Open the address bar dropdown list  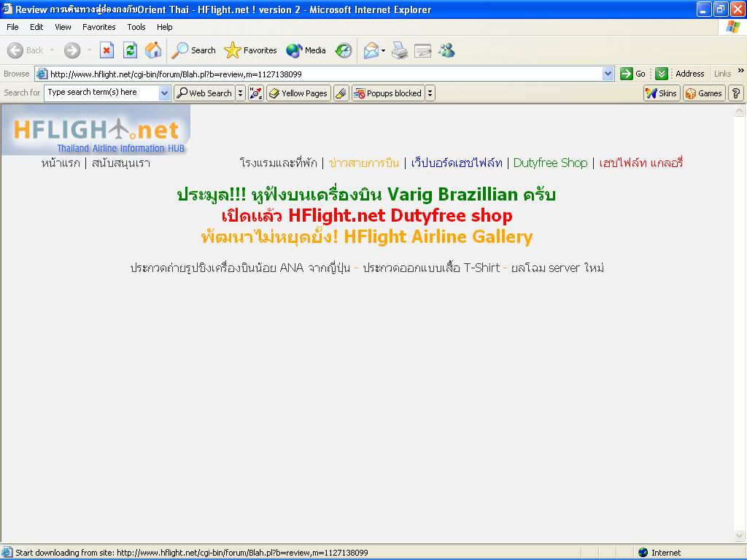click(608, 74)
